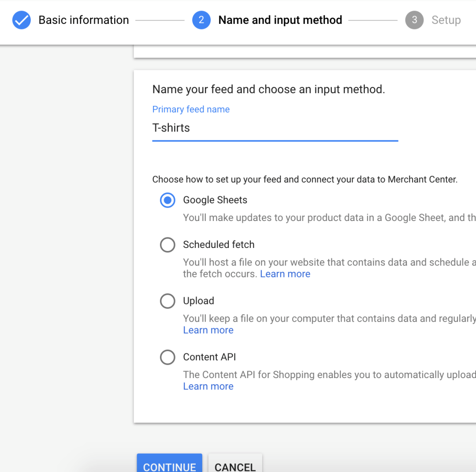Click the Primary feed name label
The width and height of the screenshot is (476, 472).
point(191,109)
